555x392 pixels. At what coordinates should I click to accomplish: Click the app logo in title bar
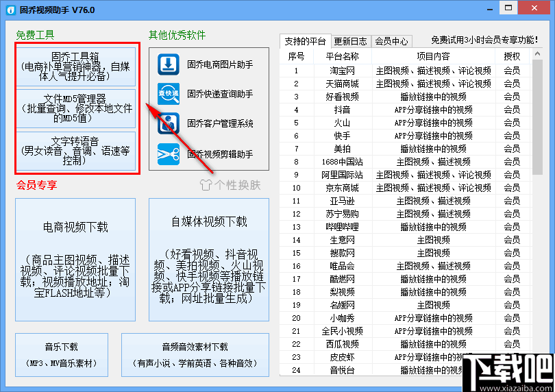[10, 10]
